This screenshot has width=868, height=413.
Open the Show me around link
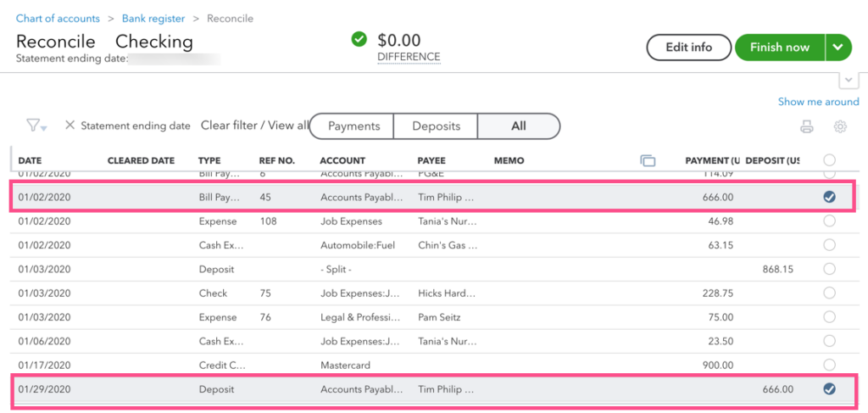tap(818, 102)
